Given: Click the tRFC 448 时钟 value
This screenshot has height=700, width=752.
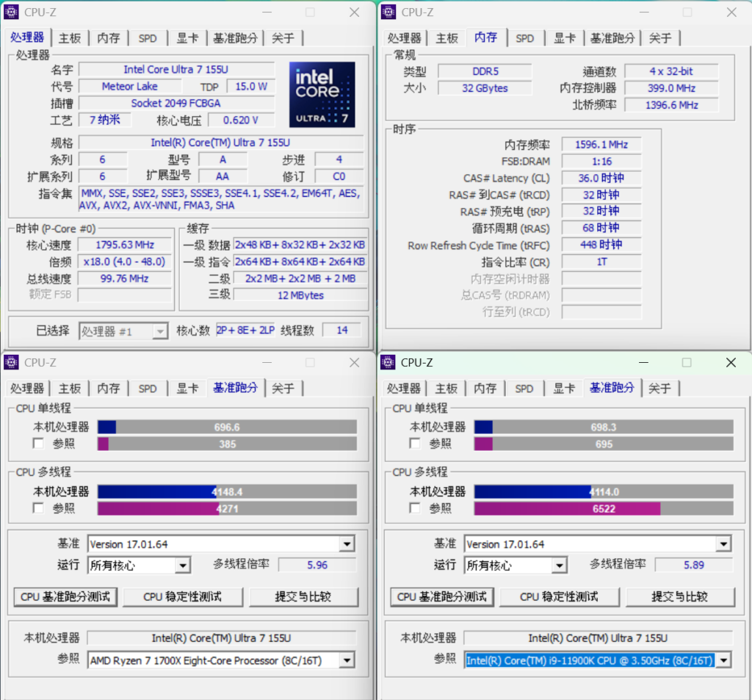Looking at the screenshot, I should (601, 245).
